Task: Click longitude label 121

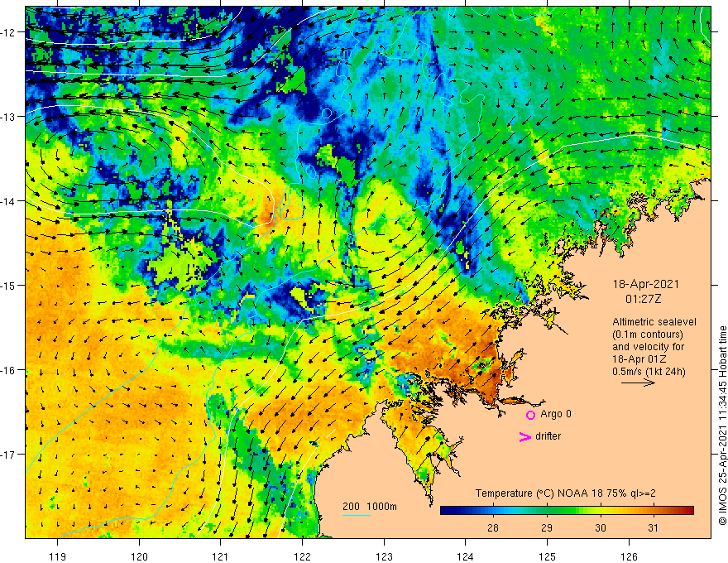Action: pos(221,556)
